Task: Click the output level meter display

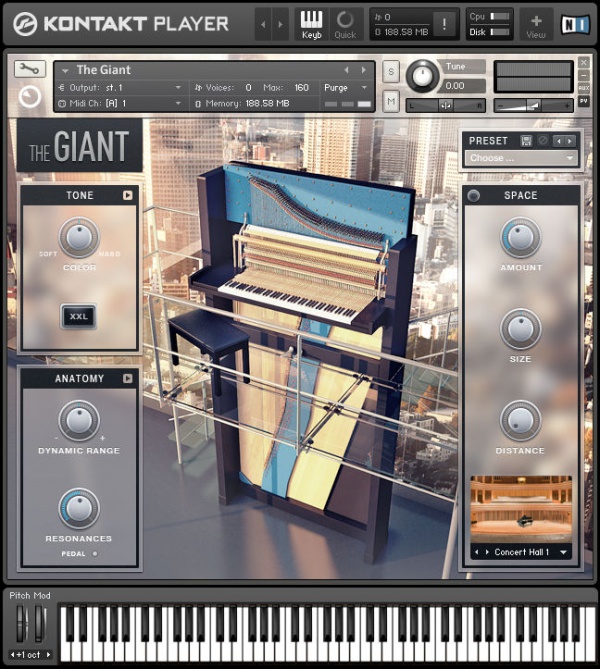Action: pyautogui.click(x=533, y=77)
